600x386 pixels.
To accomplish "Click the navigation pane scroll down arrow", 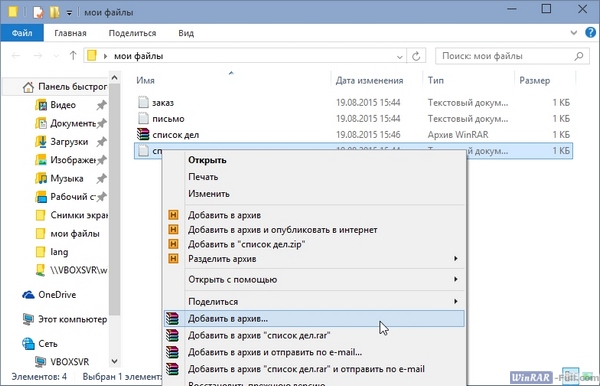I will [114, 361].
